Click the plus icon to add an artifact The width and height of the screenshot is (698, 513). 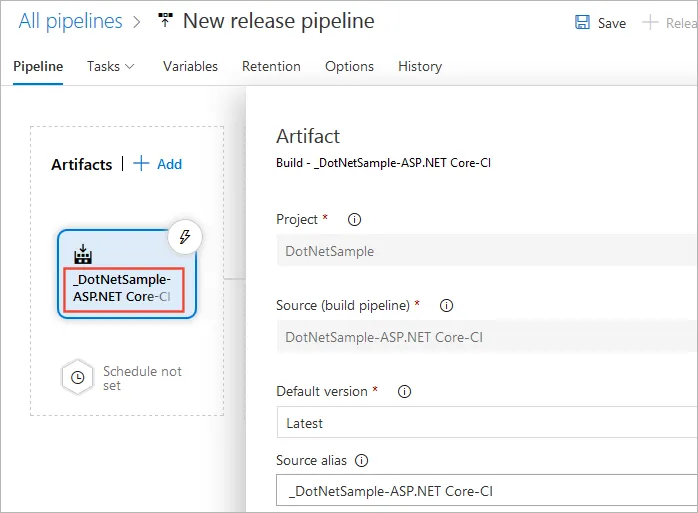(x=141, y=164)
